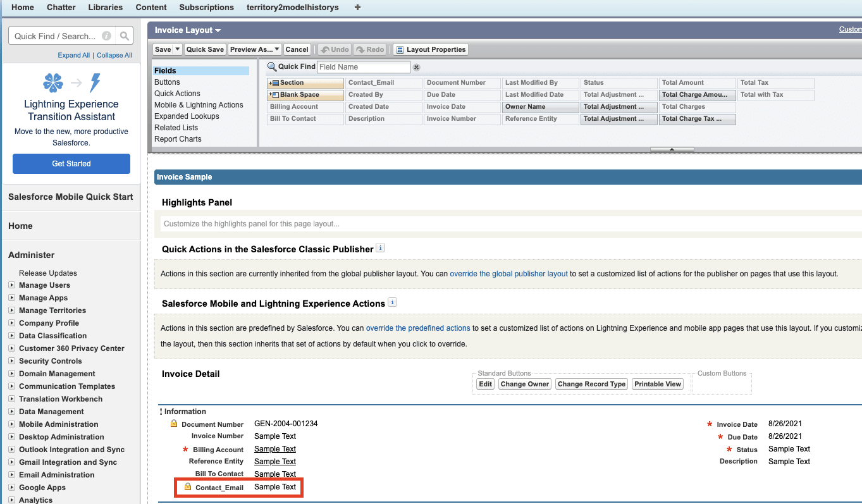Click the highlights panel customize area
The width and height of the screenshot is (862, 504).
point(511,224)
